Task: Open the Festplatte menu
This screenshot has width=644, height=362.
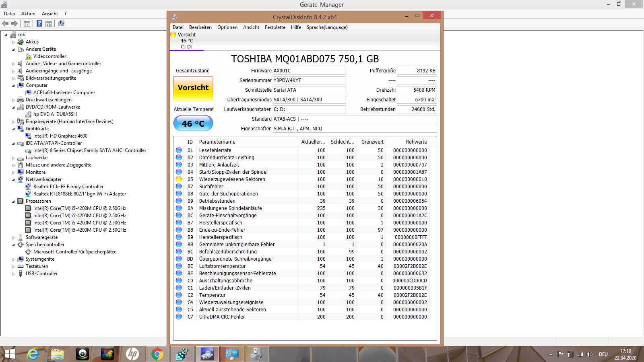Action: click(275, 27)
